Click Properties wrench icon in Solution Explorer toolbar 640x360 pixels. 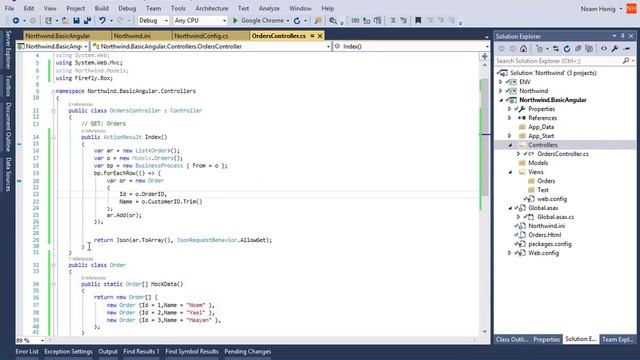[x=615, y=49]
